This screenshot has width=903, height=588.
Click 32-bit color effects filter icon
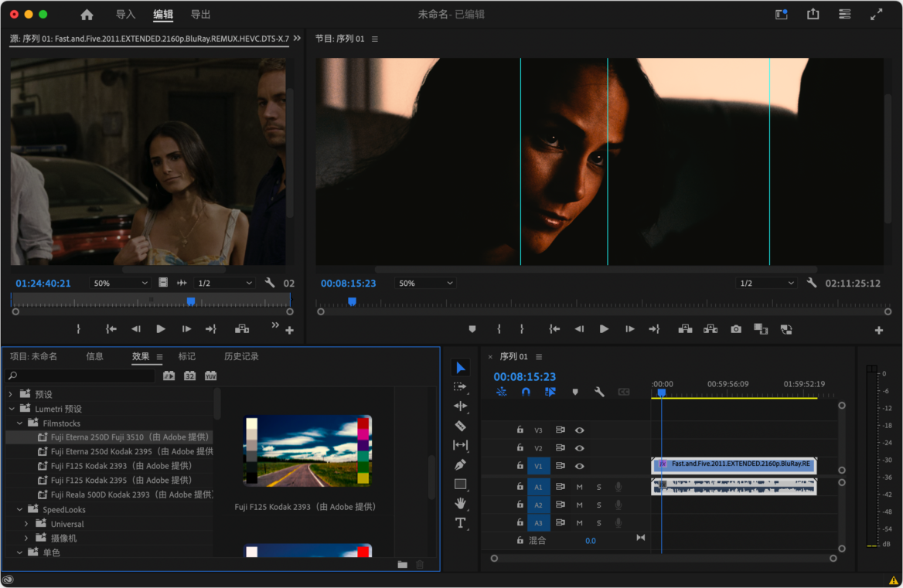click(189, 376)
